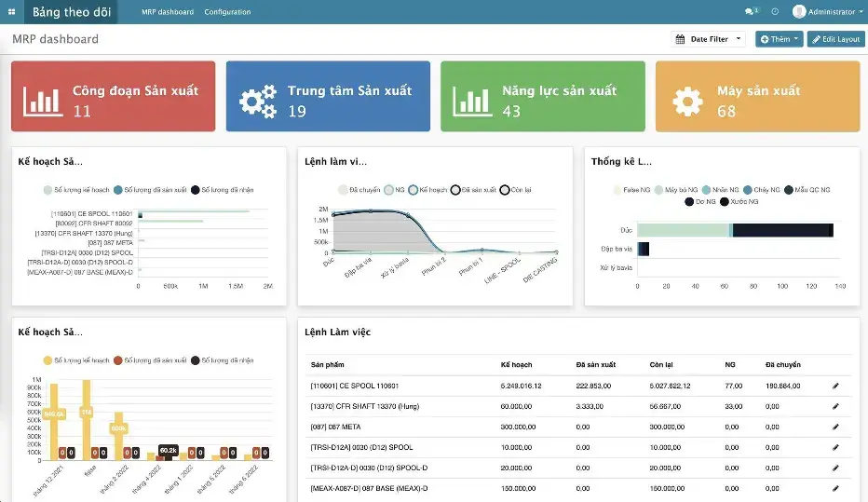Click yellow Số lượng kế hoạch legend swatch
This screenshot has width=868, height=502.
pyautogui.click(x=47, y=360)
